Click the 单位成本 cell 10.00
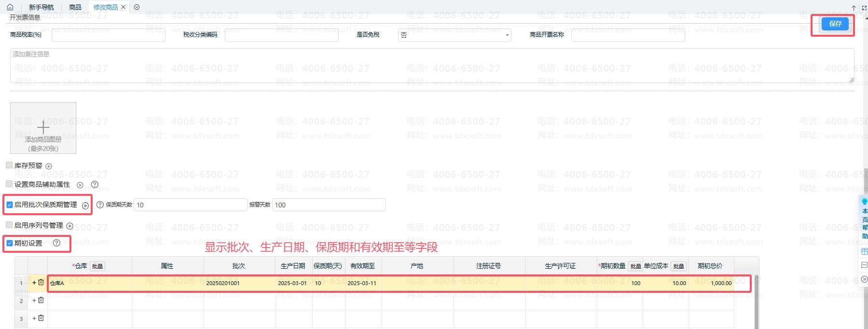Image resolution: width=868 pixels, height=329 pixels. pyautogui.click(x=665, y=283)
